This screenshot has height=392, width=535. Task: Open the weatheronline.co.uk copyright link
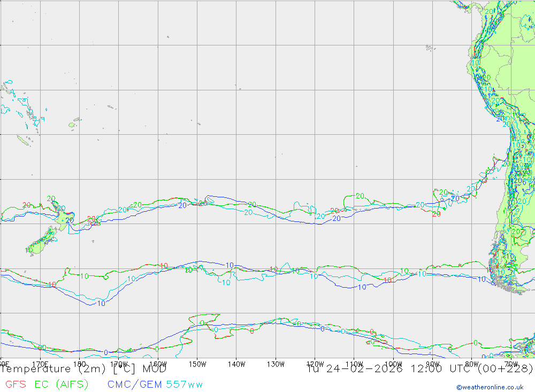[490, 387]
